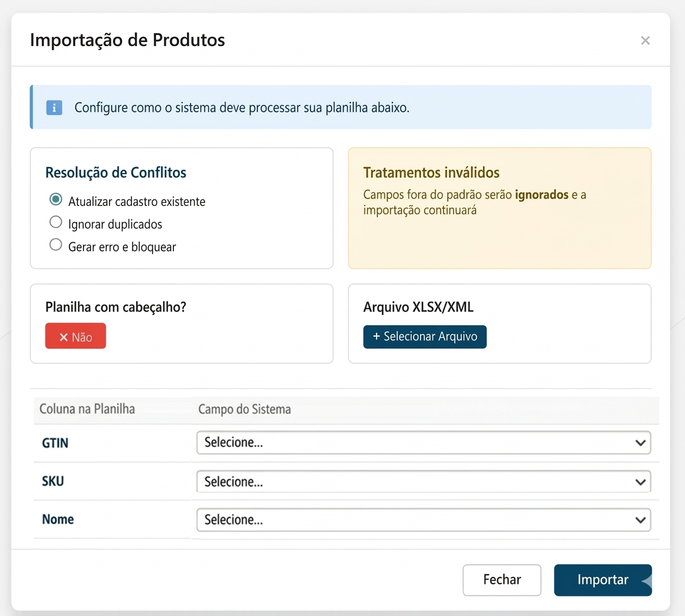
Task: Select 'Atualizar cadastro existente' radio option
Action: (56, 200)
